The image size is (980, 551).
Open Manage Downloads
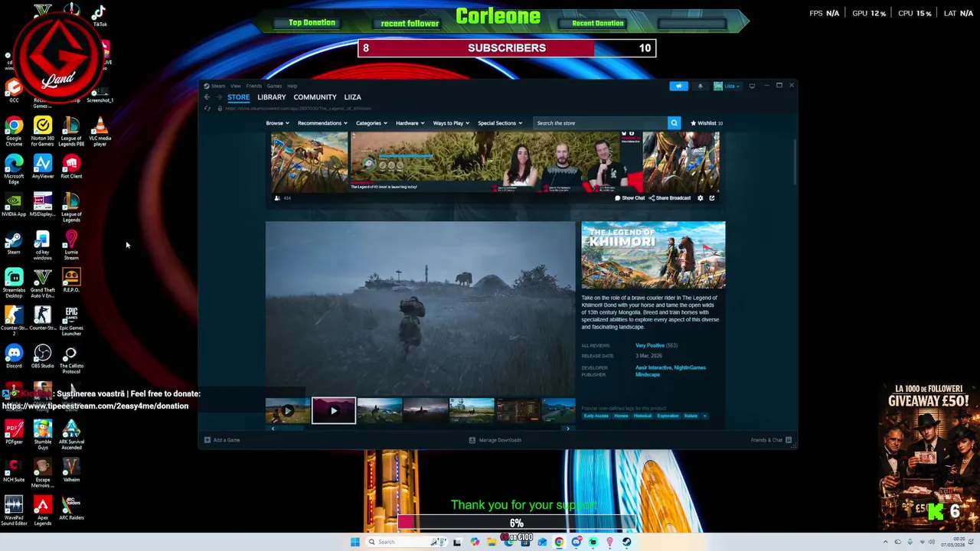[x=495, y=440]
